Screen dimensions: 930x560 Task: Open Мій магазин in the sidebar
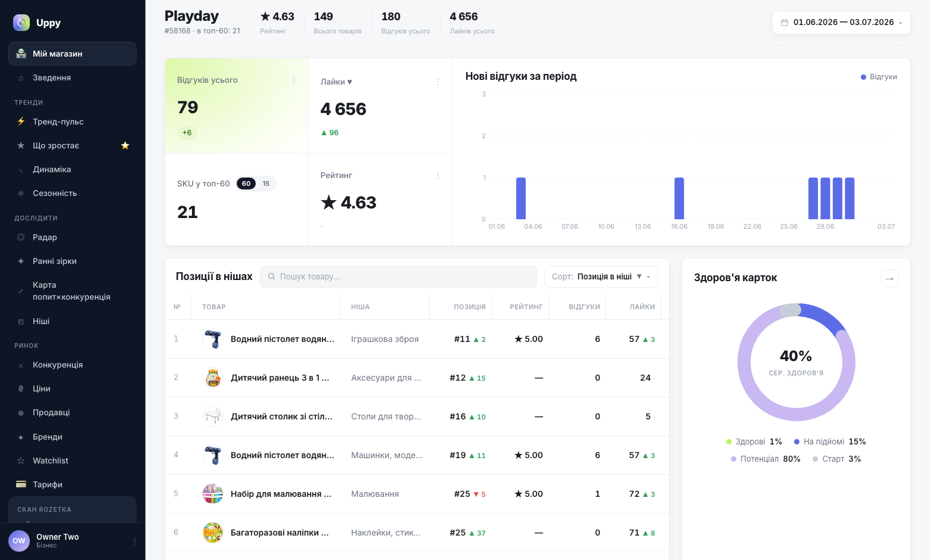coord(72,54)
